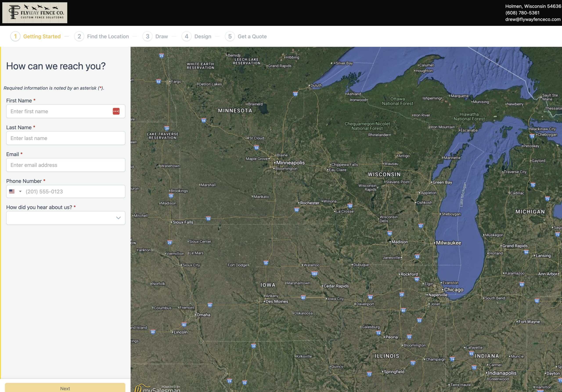Click the red password manager icon
The image size is (562, 392).
point(116,111)
